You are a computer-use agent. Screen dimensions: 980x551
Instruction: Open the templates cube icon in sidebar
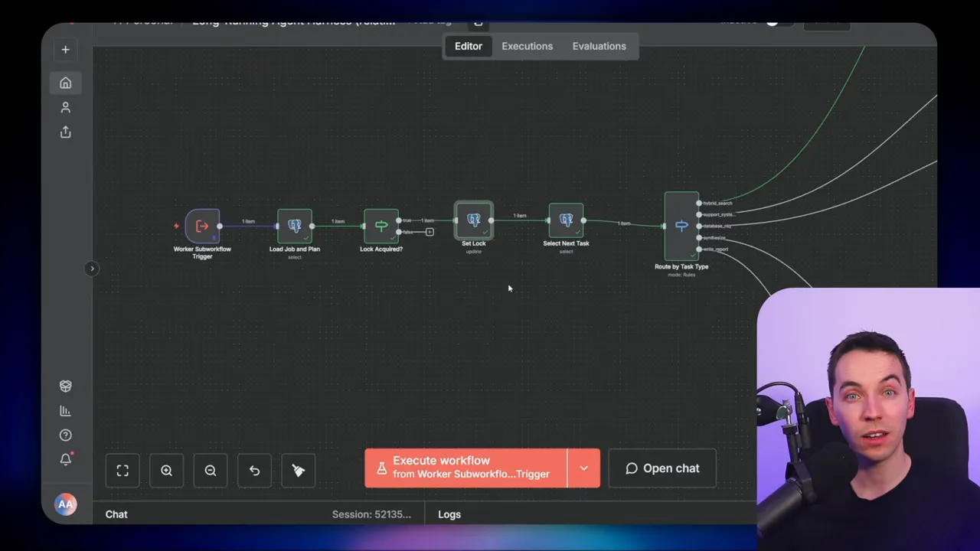65,386
